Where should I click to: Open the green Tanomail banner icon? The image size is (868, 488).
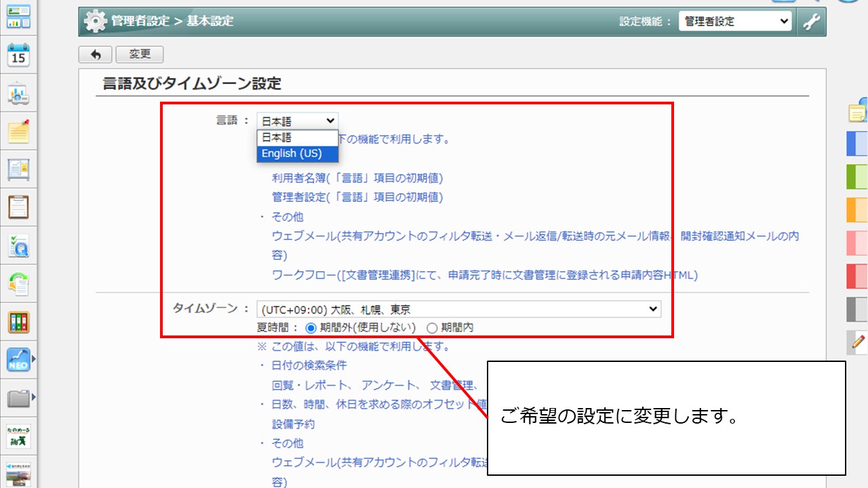point(19,435)
